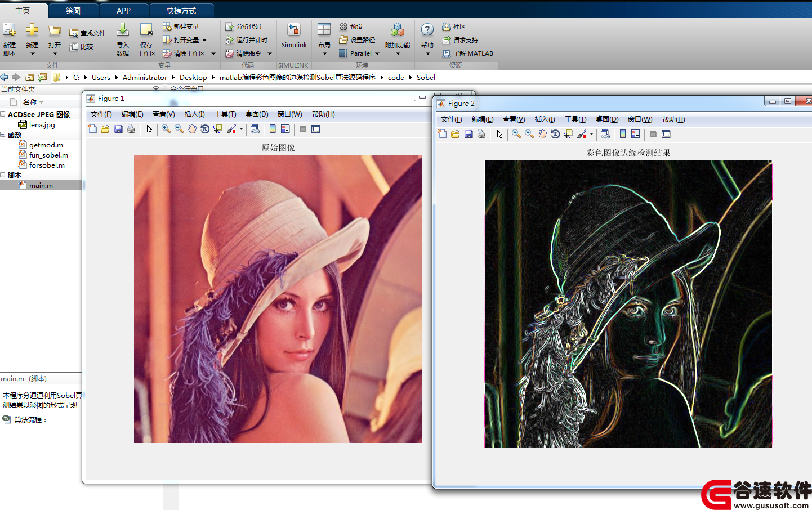Select Data Cursor tool in Figure 1
The image size is (812, 510).
pos(218,129)
